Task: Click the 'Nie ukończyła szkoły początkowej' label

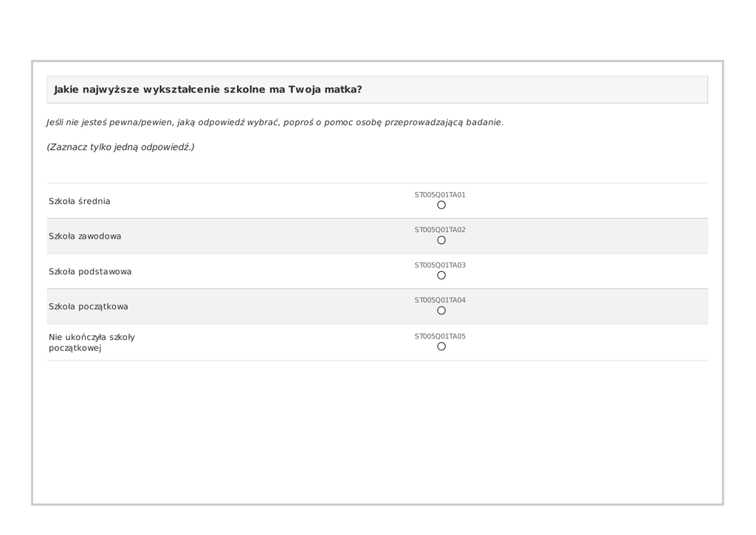Action: tap(92, 342)
